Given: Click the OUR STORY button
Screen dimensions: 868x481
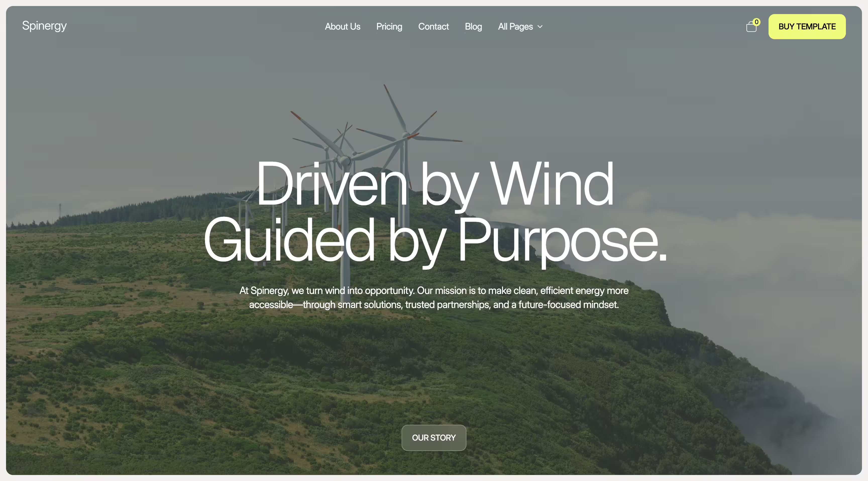Looking at the screenshot, I should point(434,438).
